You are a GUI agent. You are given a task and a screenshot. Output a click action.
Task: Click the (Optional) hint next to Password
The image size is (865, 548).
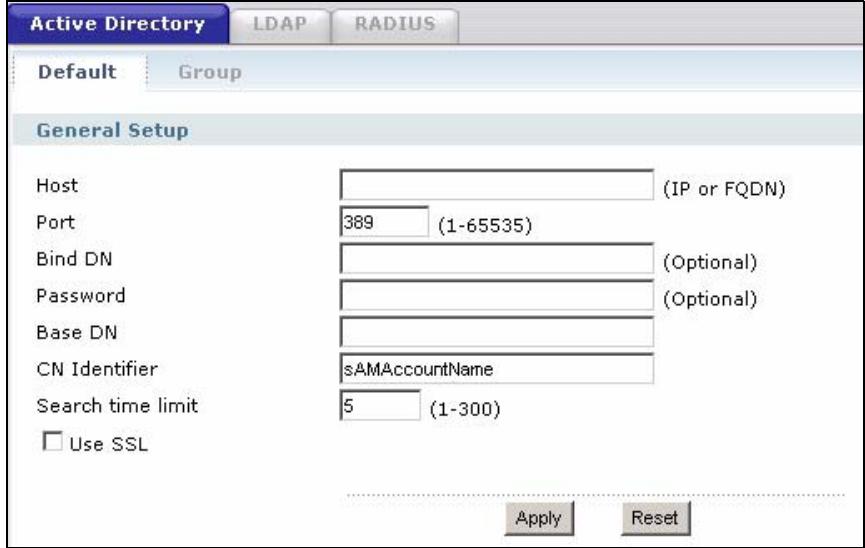(710, 299)
